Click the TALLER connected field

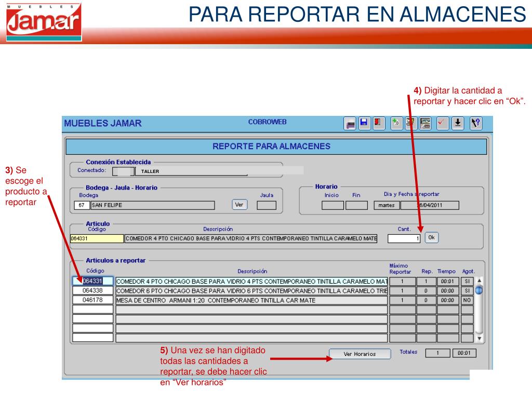(x=191, y=171)
